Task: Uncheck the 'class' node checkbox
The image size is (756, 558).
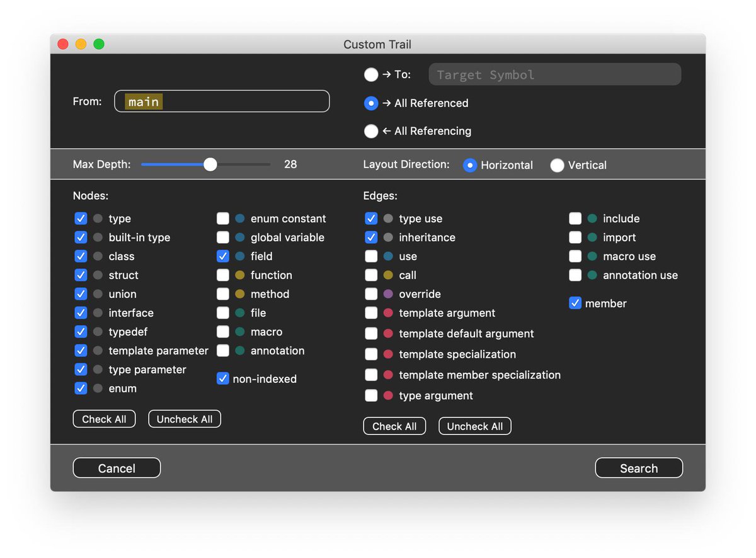Action: pos(81,256)
